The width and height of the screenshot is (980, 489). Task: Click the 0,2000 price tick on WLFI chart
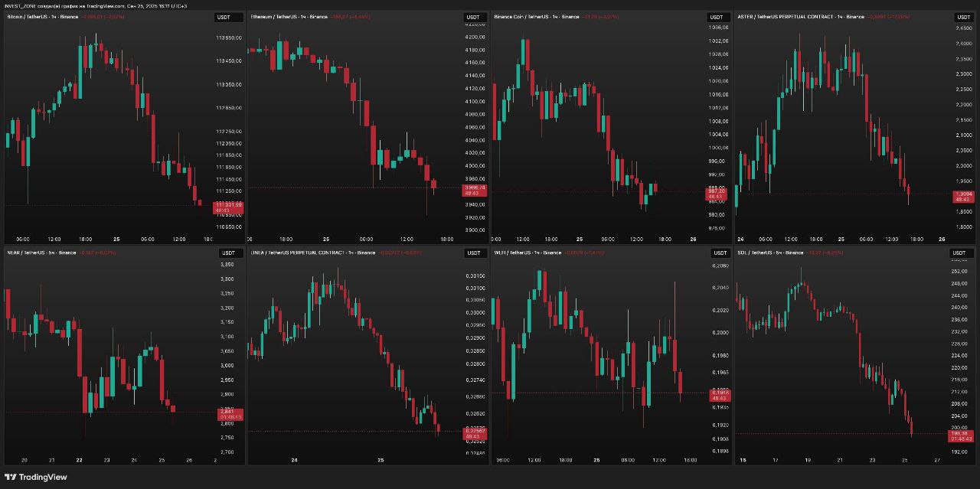[x=720, y=333]
